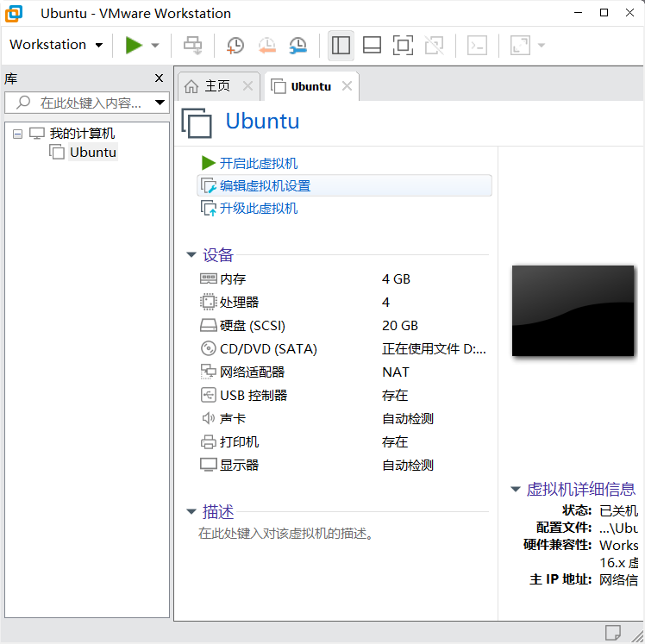Viewport: 645px width, 644px height.
Task: Collapse the 描述 section
Action: pos(191,511)
